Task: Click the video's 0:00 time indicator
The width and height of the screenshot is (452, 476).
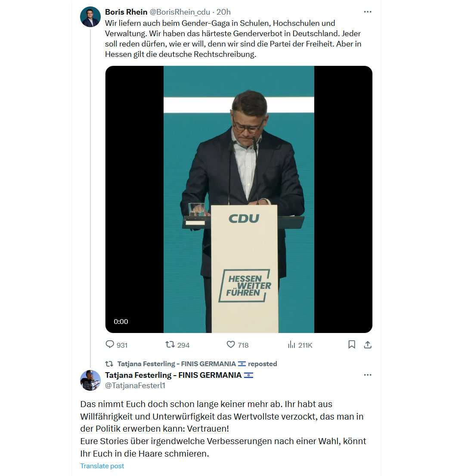Action: pos(121,321)
